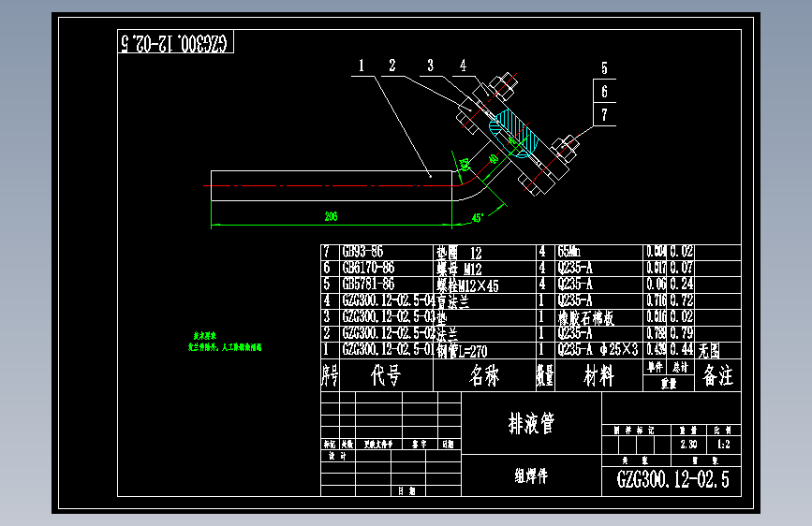The width and height of the screenshot is (812, 526).
Task: Click the 签字 header in the revision block
Action: click(420, 445)
